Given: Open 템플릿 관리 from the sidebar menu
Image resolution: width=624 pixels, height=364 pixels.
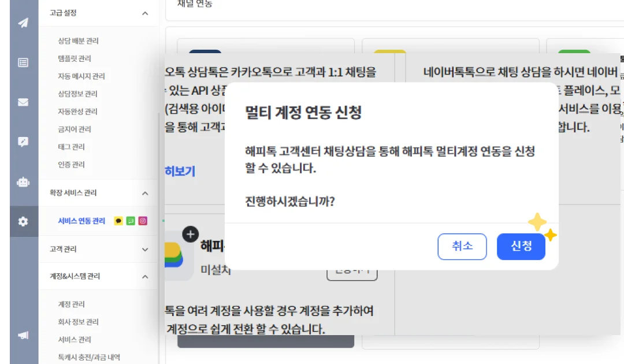Looking at the screenshot, I should coord(74,58).
